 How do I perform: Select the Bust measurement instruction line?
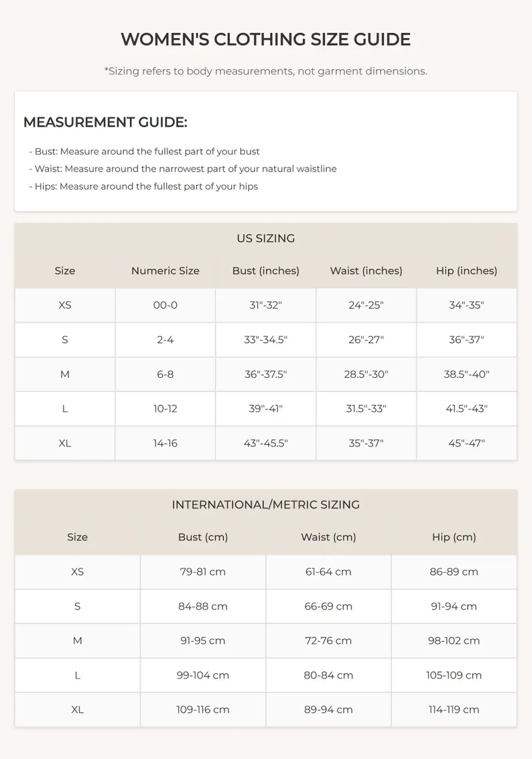pyautogui.click(x=144, y=151)
